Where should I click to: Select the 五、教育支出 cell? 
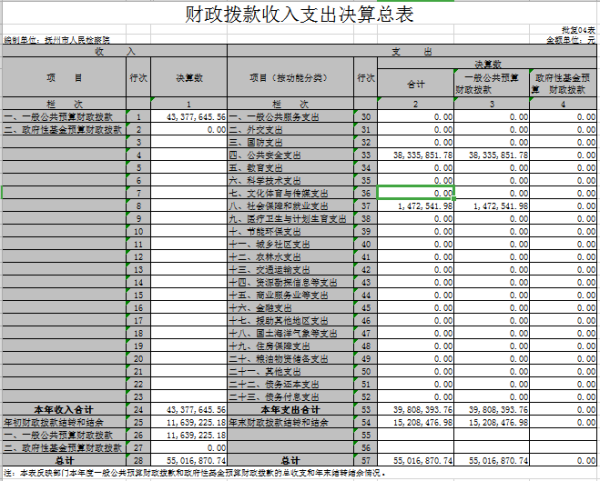(290, 168)
